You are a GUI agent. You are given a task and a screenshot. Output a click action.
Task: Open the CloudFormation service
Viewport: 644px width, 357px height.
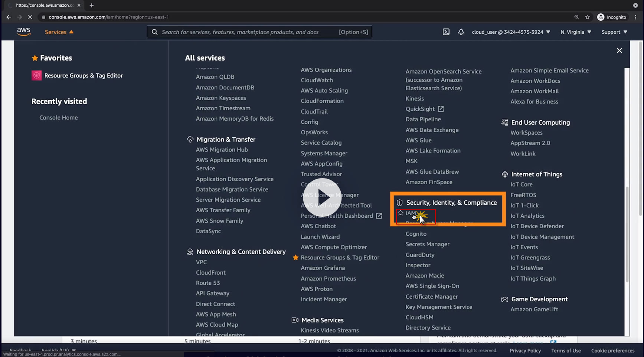(x=322, y=101)
